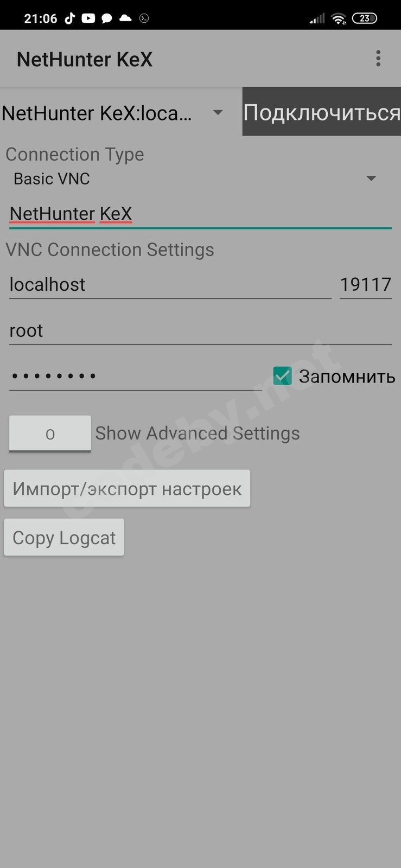Click the Импорт/экспорт настроек button
The image size is (401, 868).
point(127,488)
